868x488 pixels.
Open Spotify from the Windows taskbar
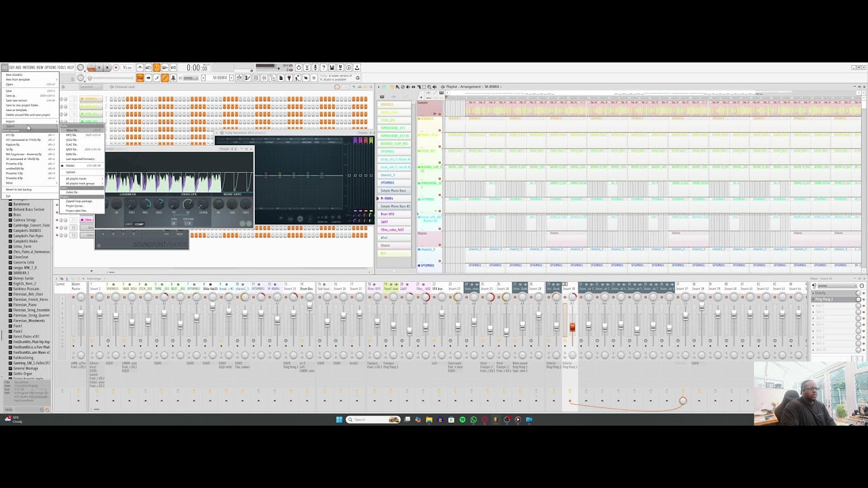pos(462,420)
